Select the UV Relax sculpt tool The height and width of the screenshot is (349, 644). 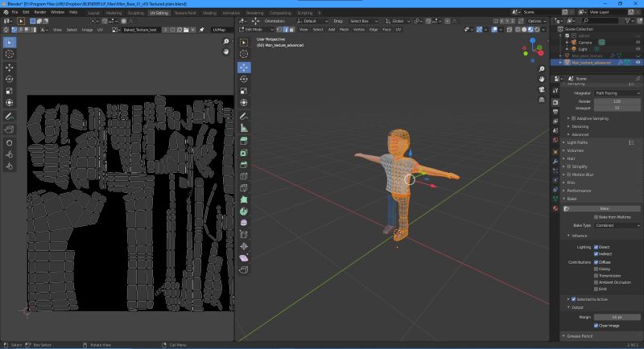click(10, 154)
